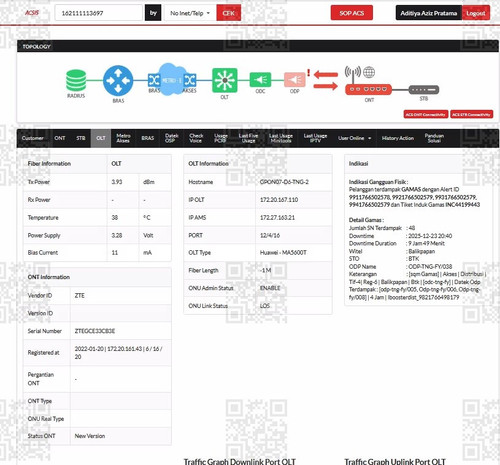Open the Customer tab

(x=33, y=138)
